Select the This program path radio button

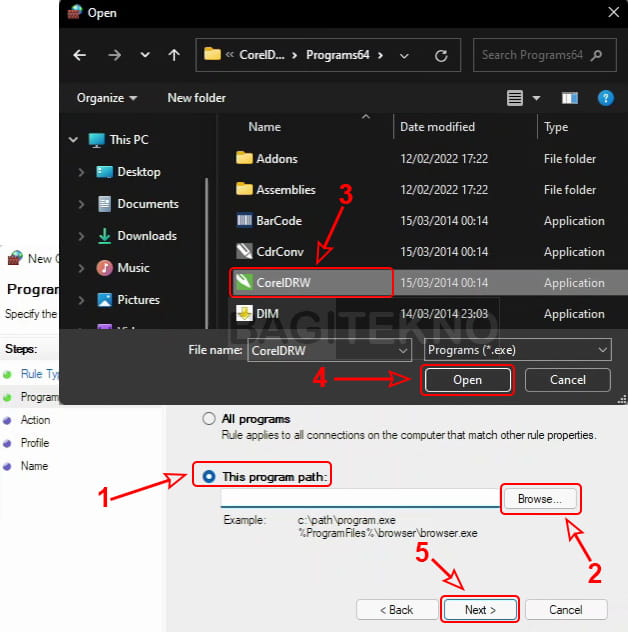[209, 477]
